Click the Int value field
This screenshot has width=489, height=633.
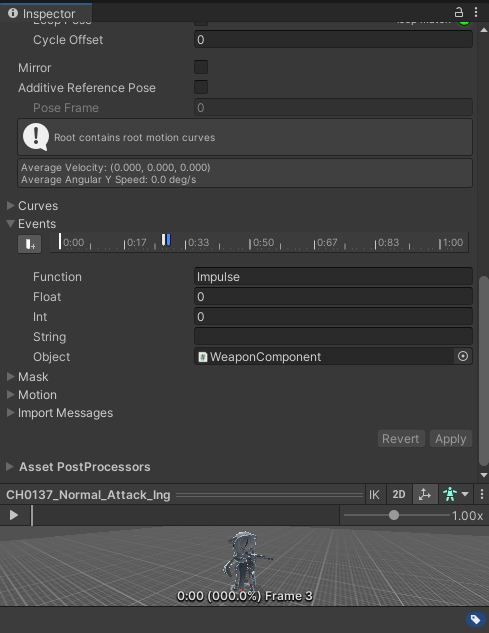(334, 317)
